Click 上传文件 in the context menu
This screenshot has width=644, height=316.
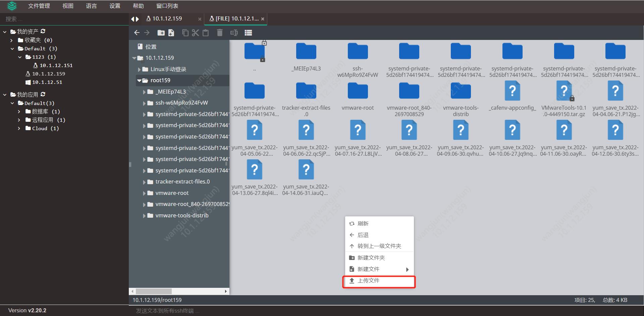pos(368,280)
